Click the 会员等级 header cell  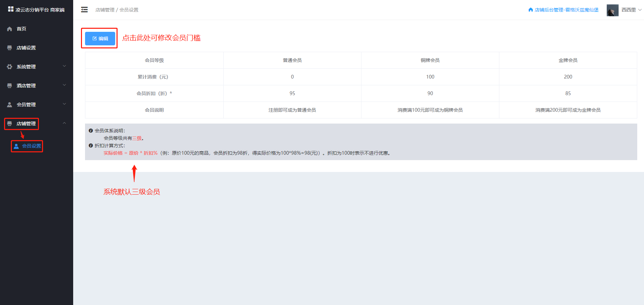(154, 60)
